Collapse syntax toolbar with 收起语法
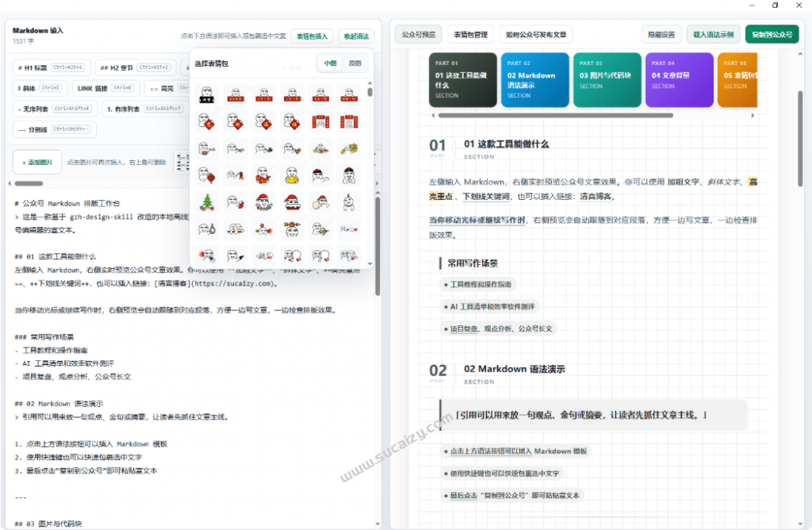Viewport: 812px width, 530px height. 356,36
